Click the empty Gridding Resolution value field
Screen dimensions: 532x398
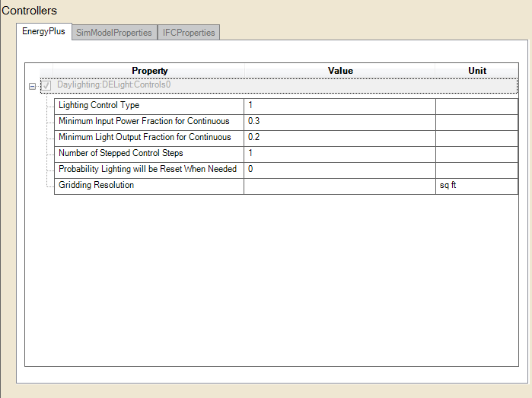coord(339,186)
